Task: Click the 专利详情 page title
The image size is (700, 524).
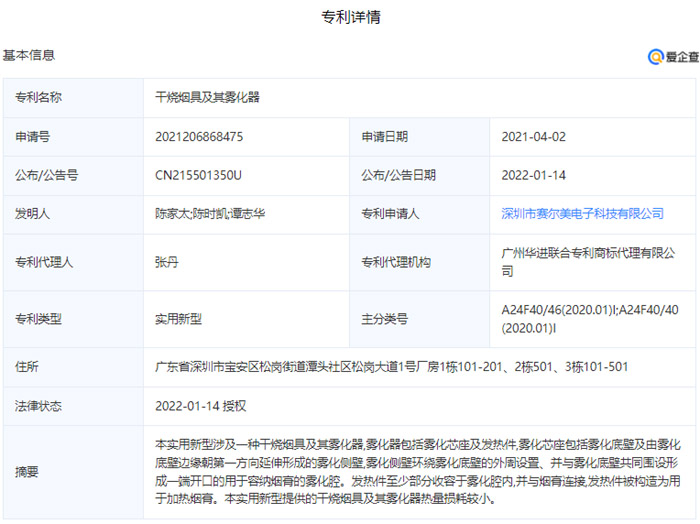Action: click(350, 17)
